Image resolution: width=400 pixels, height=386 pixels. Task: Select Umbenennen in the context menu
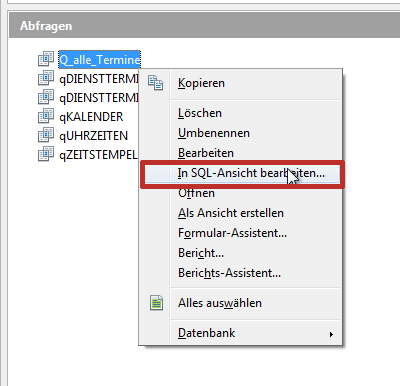pos(240,133)
